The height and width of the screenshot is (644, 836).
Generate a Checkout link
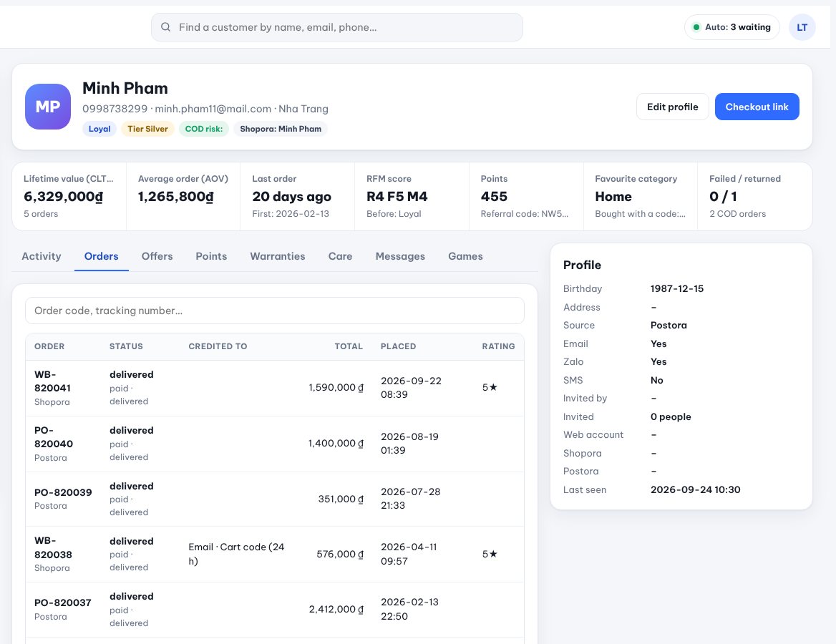click(x=757, y=107)
